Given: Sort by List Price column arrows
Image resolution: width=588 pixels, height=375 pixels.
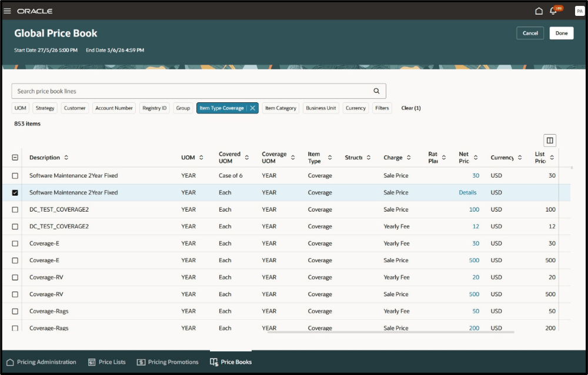Looking at the screenshot, I should tap(552, 158).
